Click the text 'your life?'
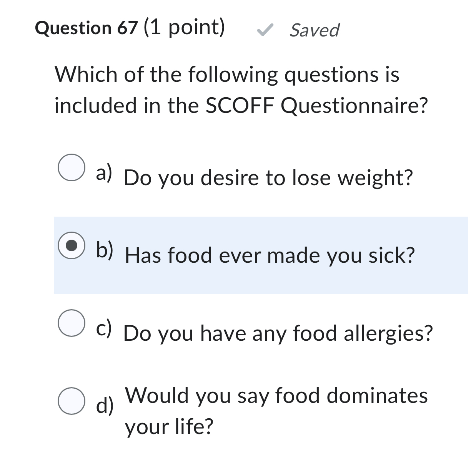 click(x=169, y=426)
